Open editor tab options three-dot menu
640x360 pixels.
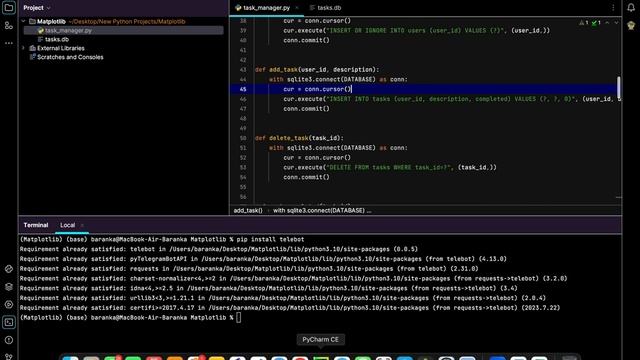coord(613,8)
